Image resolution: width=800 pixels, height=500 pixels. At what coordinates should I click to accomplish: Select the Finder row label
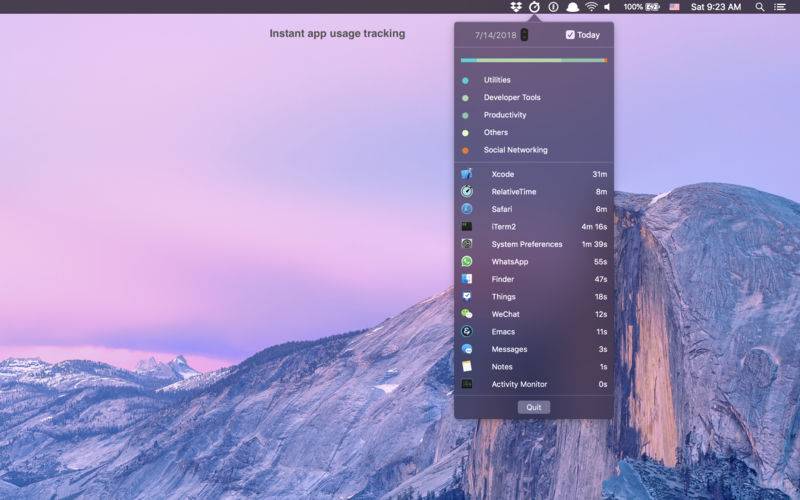tap(503, 279)
